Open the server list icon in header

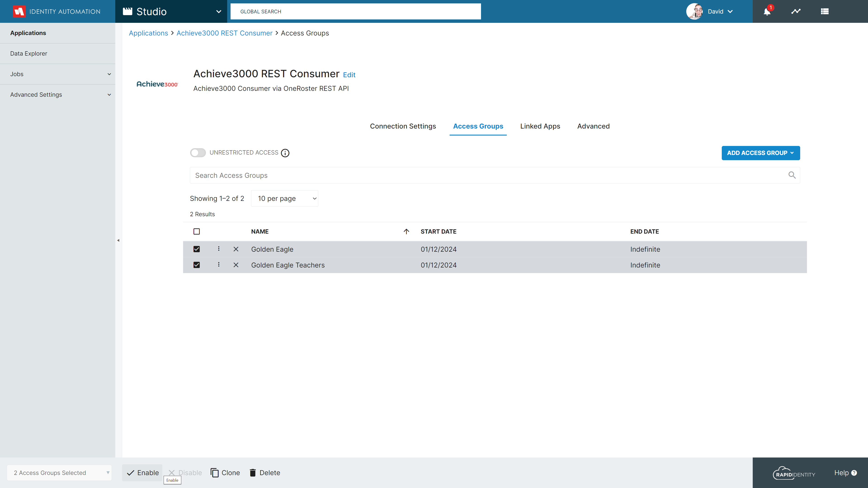(825, 12)
